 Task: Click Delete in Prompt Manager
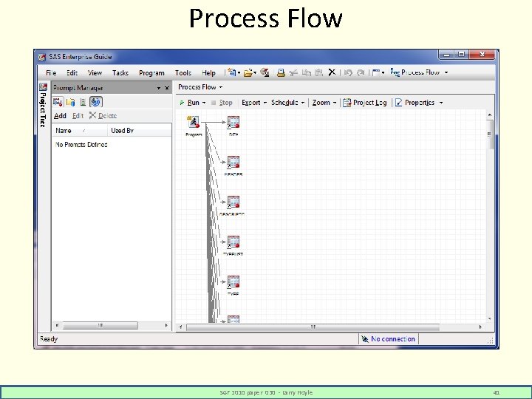click(x=103, y=116)
